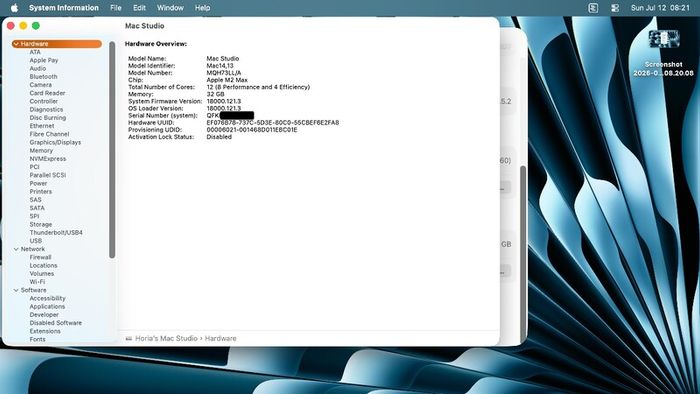Viewport: 700px width, 394px height.
Task: Click Horia's Mac Studio in the path bar
Action: [166, 338]
